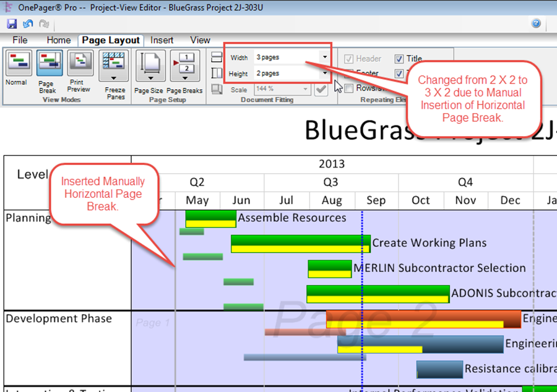Switch to the Insert ribbon tab
This screenshot has width=557, height=392.
[x=162, y=40]
